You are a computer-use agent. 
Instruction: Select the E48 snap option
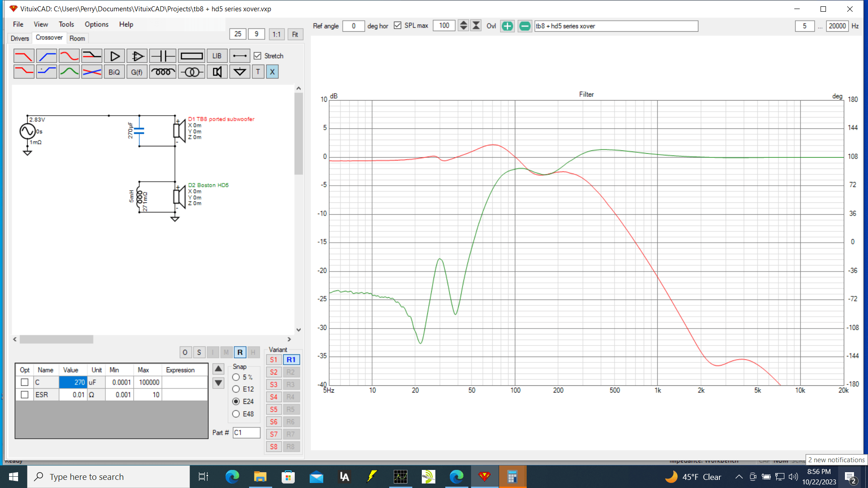(236, 413)
